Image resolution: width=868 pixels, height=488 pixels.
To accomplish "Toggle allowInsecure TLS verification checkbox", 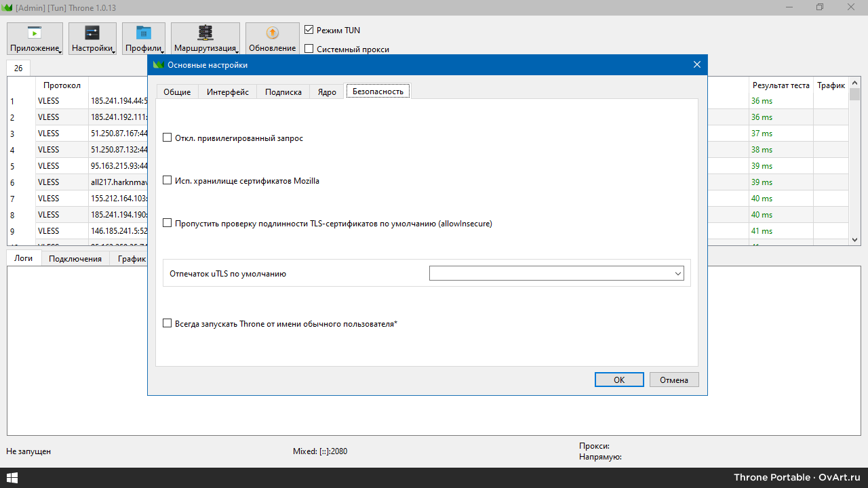I will click(x=167, y=223).
